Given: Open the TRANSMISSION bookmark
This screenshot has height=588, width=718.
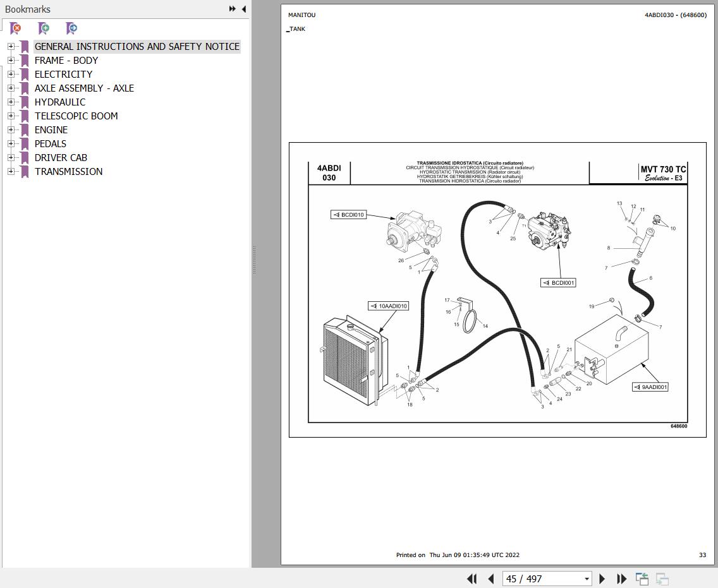Looking at the screenshot, I should click(x=69, y=172).
